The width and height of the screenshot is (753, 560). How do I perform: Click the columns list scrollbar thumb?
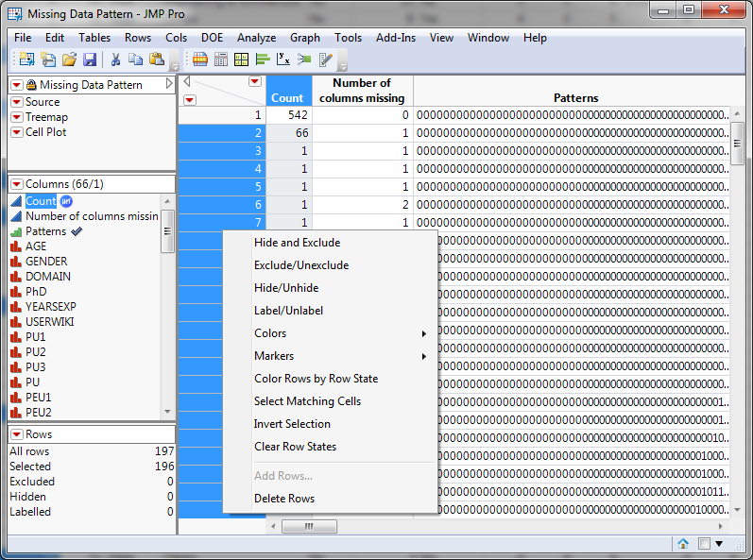[167, 231]
